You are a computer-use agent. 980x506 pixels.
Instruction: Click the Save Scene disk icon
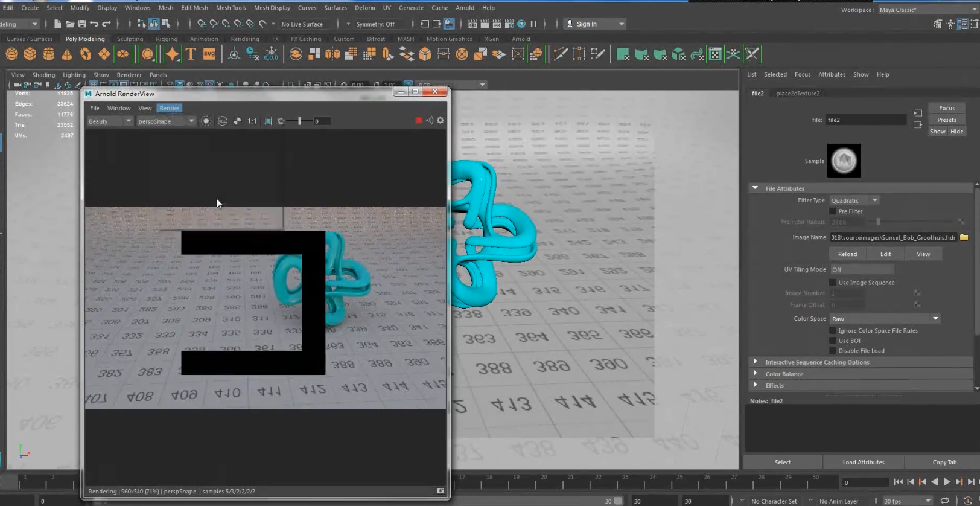coord(82,24)
